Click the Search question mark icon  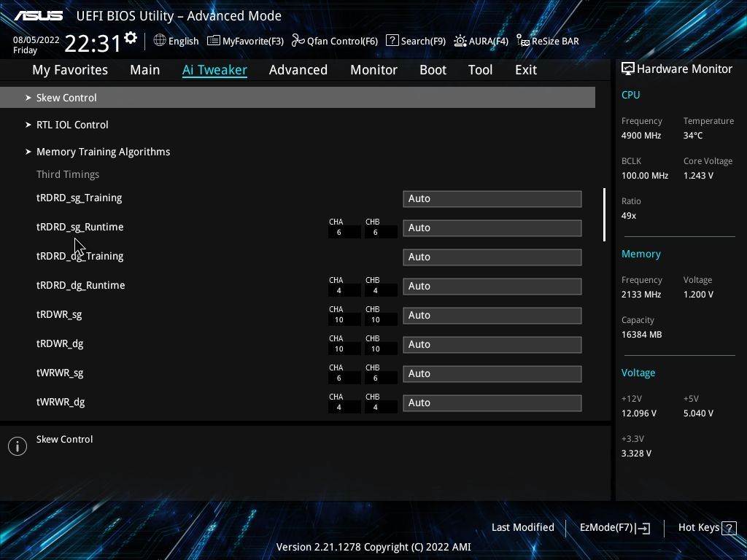(x=392, y=41)
